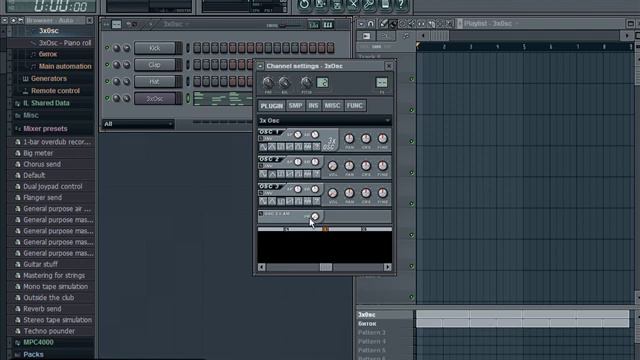Screen dimensions: 640x360
Task: Open the step sequencer pattern name dropdown
Action: 176,24
